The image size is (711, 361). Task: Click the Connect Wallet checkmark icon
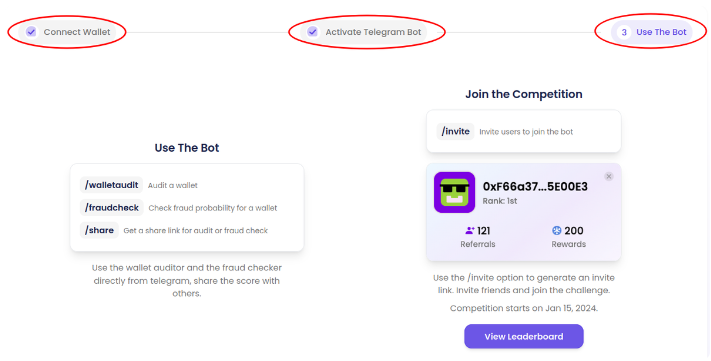click(31, 32)
